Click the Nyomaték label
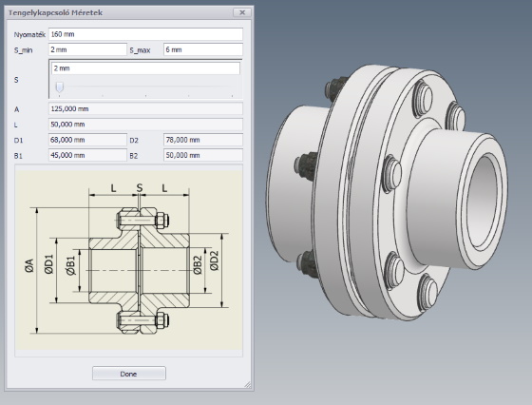Viewport: 532px width, 405px height. 29,34
